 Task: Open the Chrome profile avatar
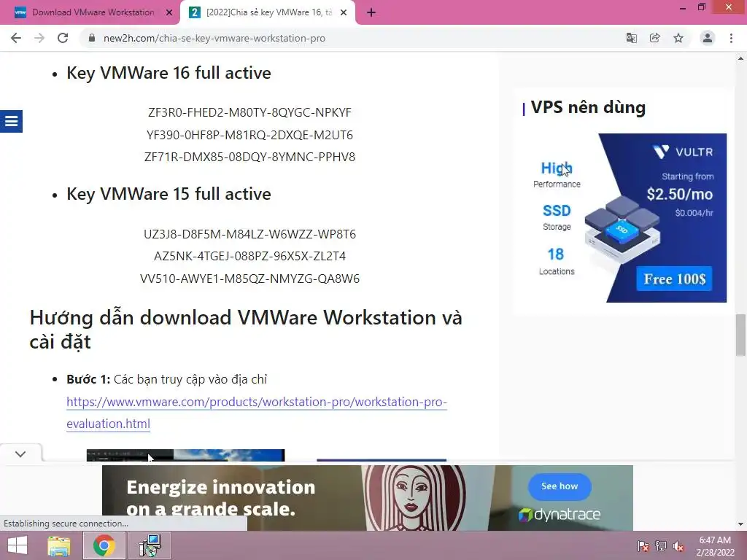(708, 38)
